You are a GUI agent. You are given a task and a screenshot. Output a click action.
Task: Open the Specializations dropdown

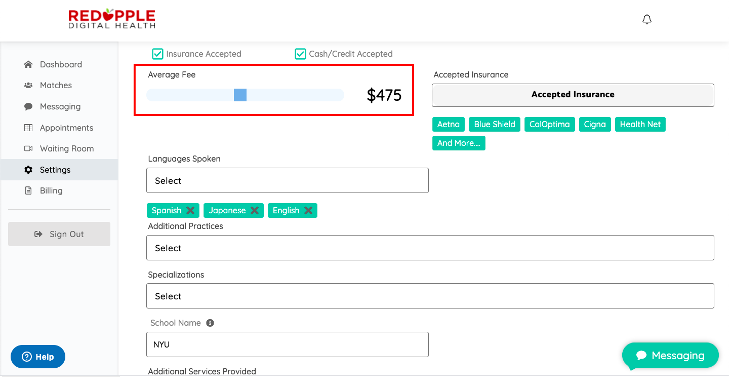coord(430,296)
